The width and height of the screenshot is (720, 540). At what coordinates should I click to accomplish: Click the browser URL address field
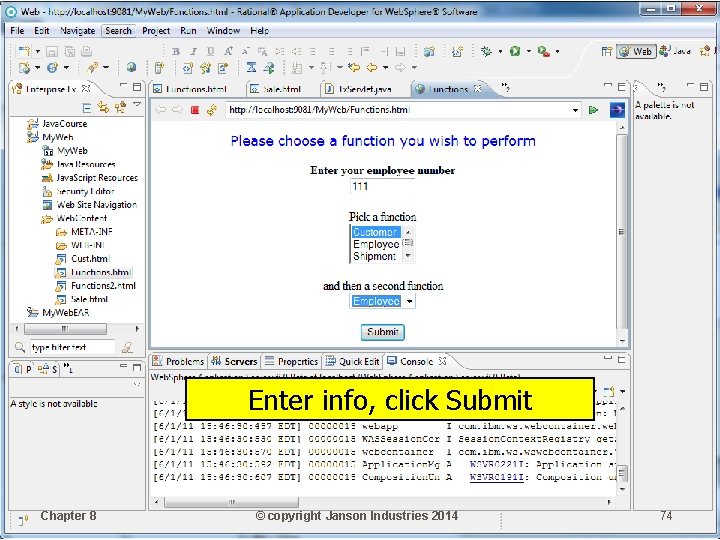[398, 110]
